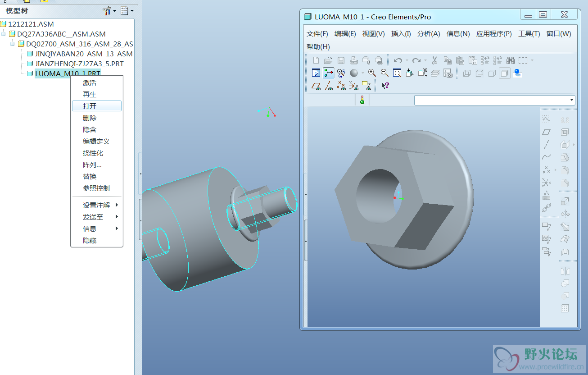Toggle annotation element display
588x375 pixels.
tap(366, 85)
